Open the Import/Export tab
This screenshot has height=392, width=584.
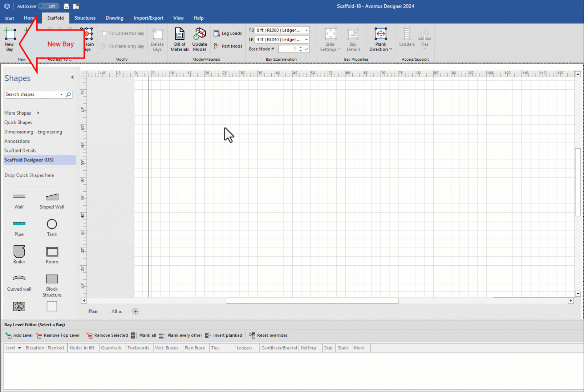[x=148, y=18]
